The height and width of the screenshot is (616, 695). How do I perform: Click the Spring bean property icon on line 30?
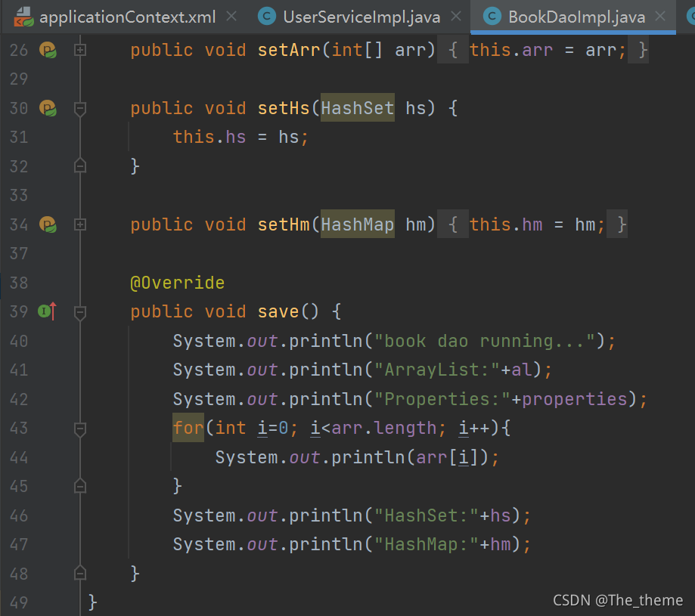coord(48,108)
